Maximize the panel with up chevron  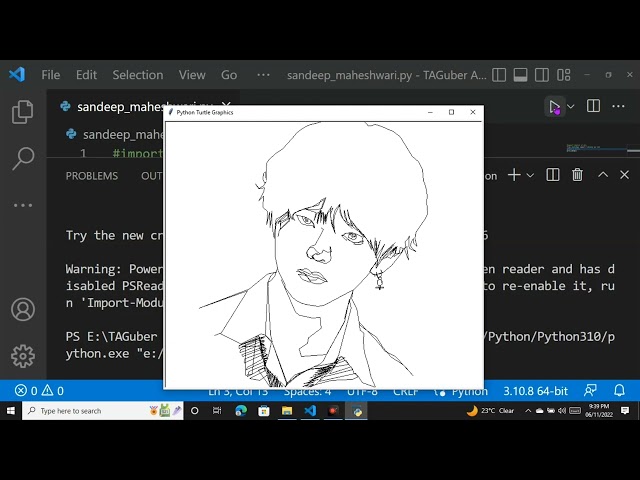tap(603, 175)
